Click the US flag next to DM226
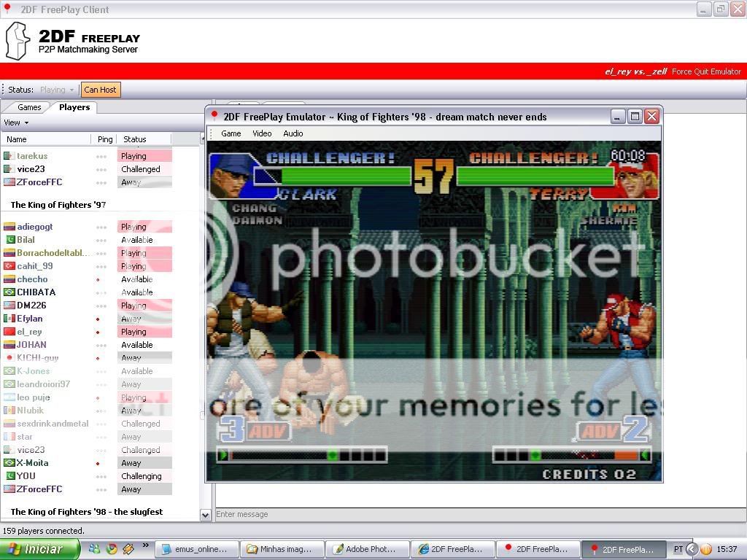The width and height of the screenshot is (747, 560). [9, 306]
